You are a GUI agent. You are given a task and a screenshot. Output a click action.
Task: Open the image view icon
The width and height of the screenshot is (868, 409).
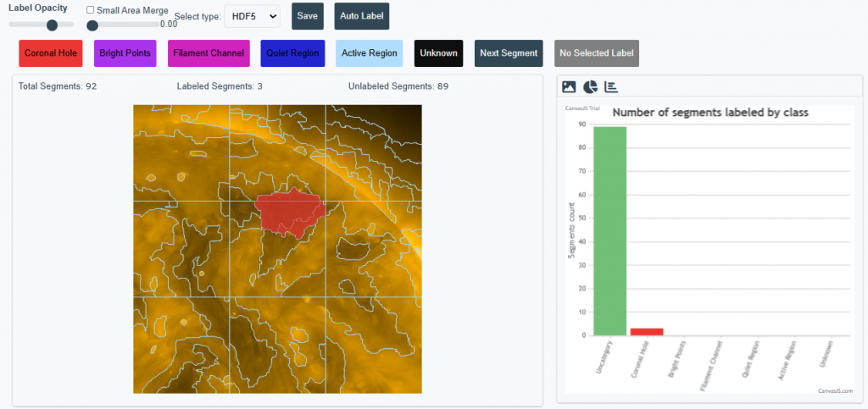[x=570, y=87]
